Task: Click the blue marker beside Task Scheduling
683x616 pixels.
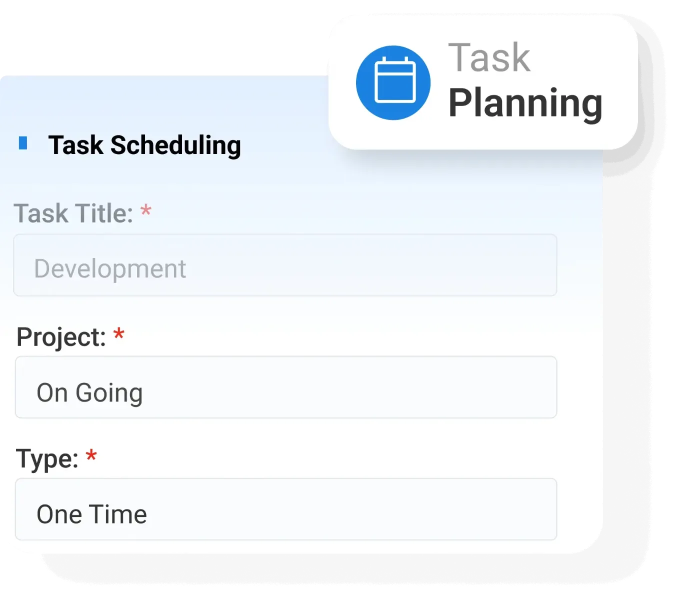Action: pos(23,143)
